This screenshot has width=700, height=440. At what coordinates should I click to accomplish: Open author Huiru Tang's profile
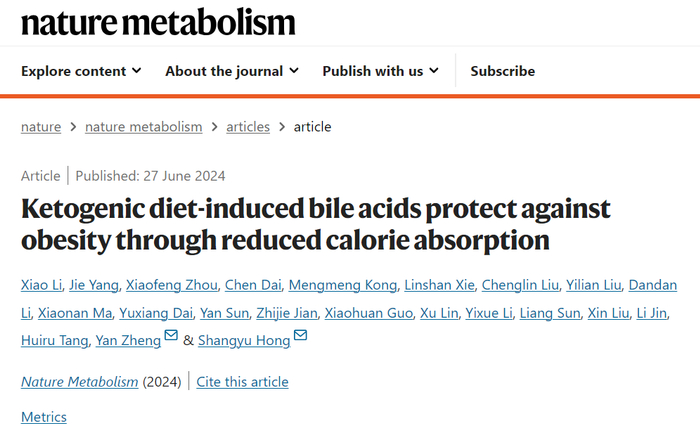pyautogui.click(x=53, y=341)
